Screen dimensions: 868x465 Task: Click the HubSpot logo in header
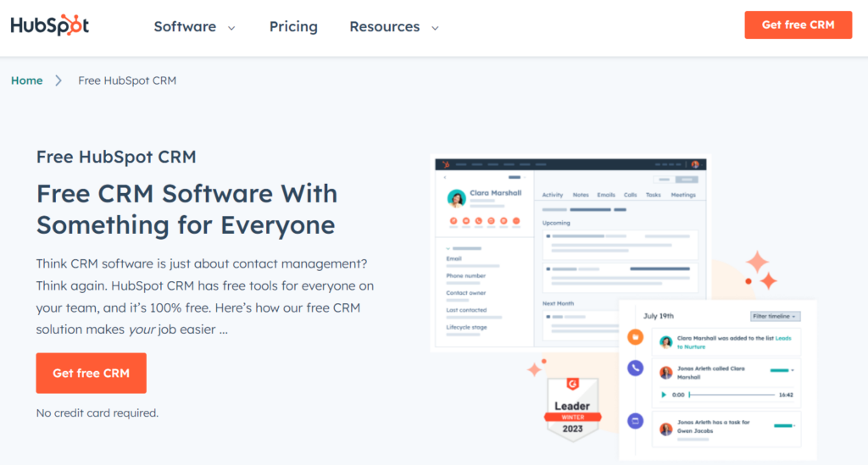click(50, 25)
